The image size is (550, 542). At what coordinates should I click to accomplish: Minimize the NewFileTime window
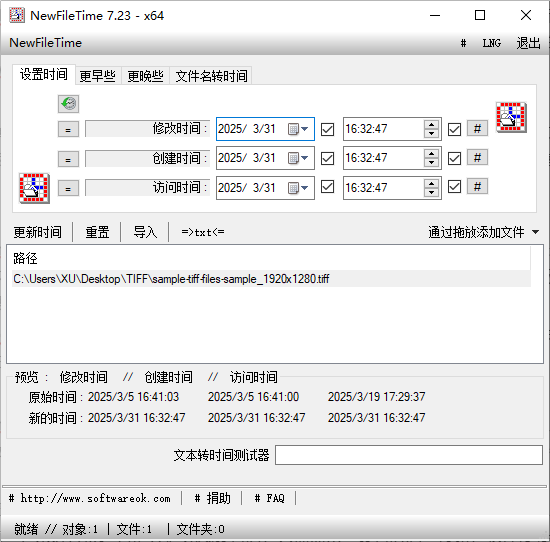435,15
